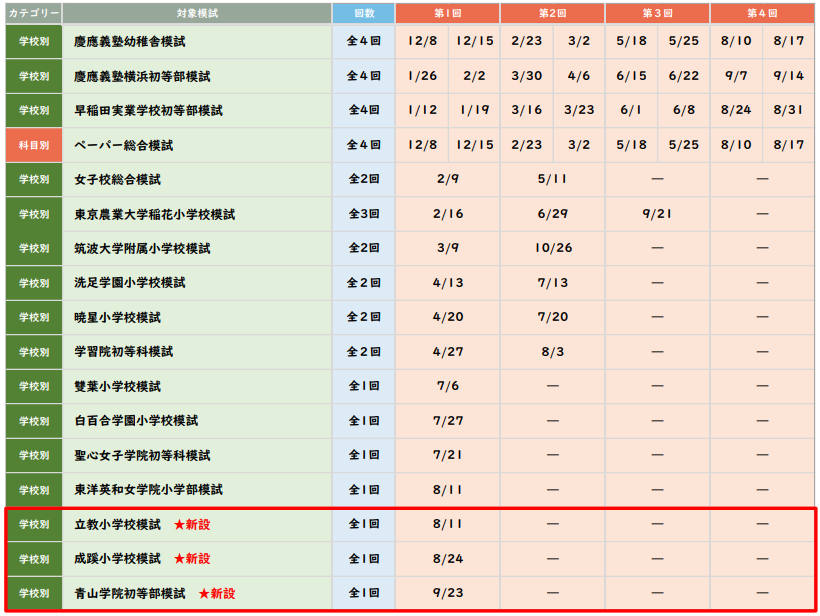The height and width of the screenshot is (616, 820).
Task: Click the 10/26 date cell
Action: pos(553,248)
